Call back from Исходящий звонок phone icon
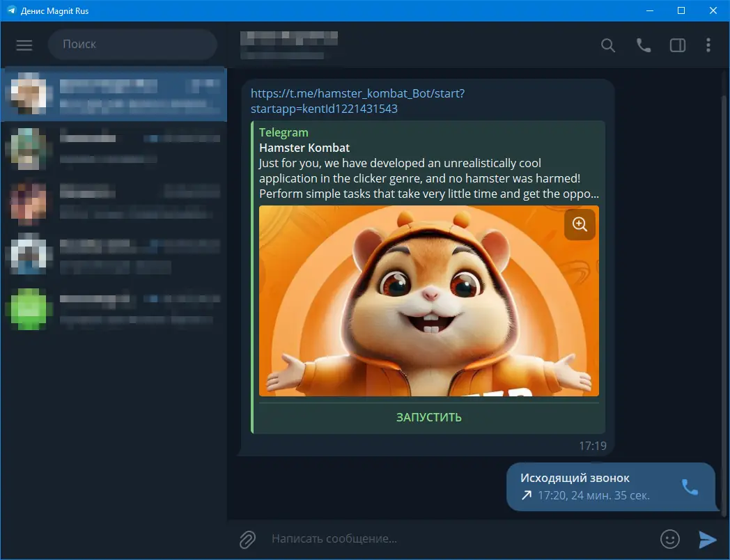 690,487
